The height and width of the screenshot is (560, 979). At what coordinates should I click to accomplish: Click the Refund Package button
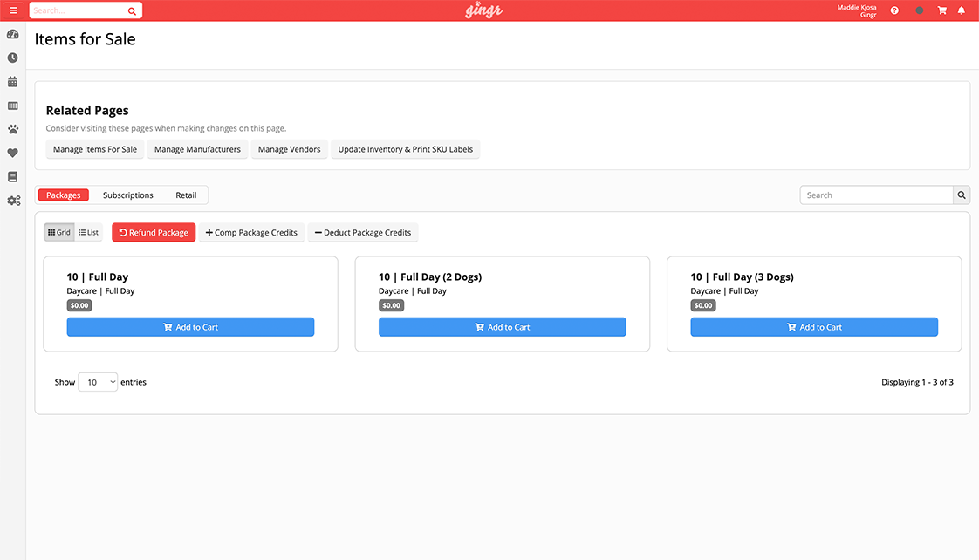tap(154, 232)
